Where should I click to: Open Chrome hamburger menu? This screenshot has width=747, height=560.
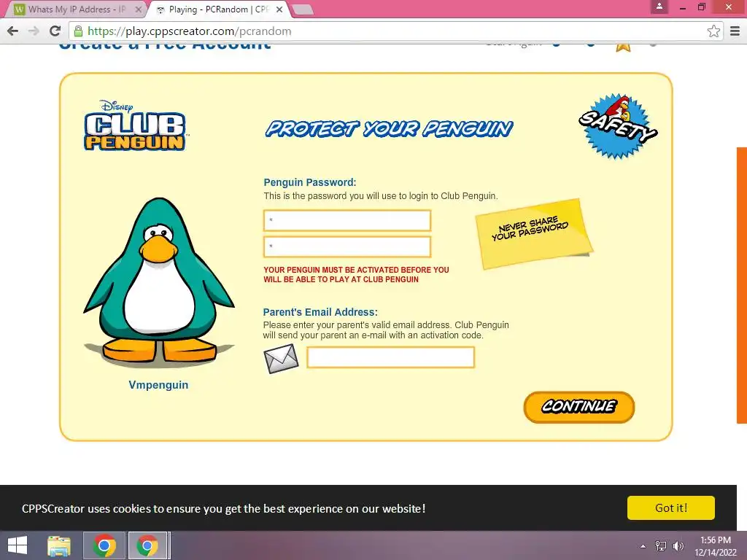click(735, 31)
